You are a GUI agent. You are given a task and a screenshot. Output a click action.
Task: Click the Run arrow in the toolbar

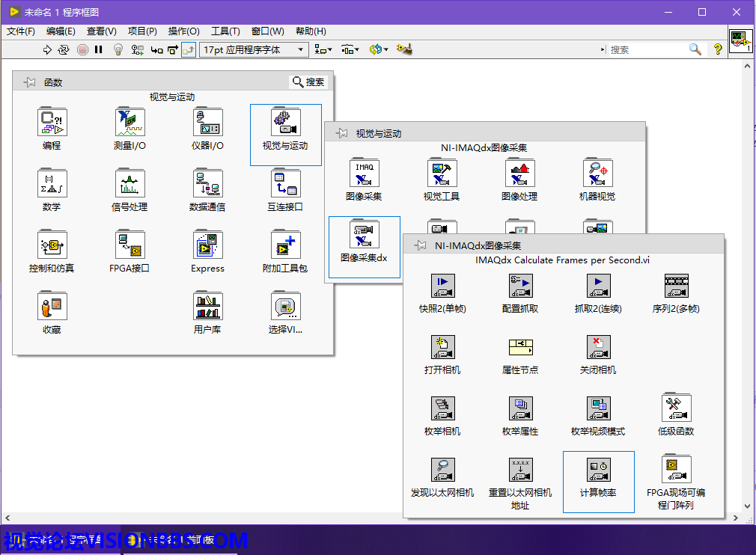(47, 50)
